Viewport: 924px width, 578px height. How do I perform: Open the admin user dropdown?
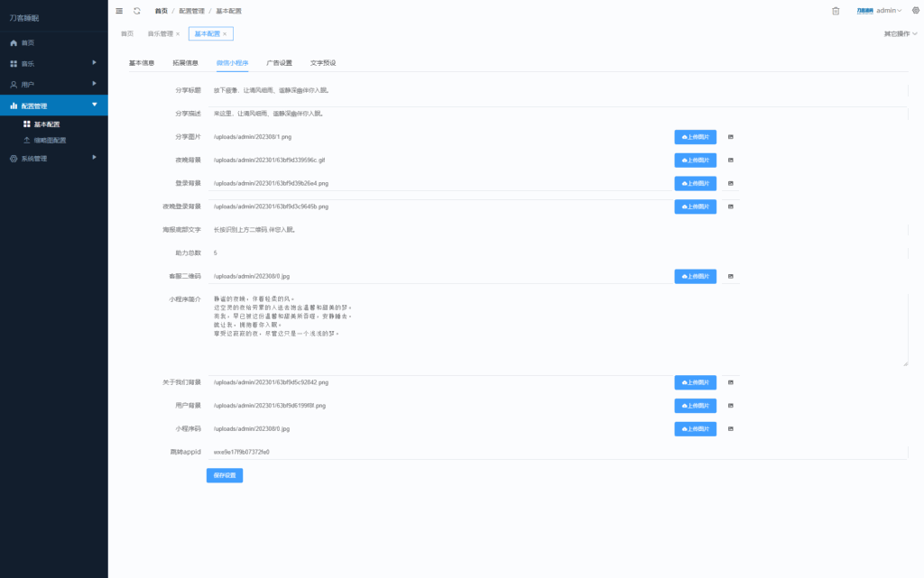[x=887, y=11]
